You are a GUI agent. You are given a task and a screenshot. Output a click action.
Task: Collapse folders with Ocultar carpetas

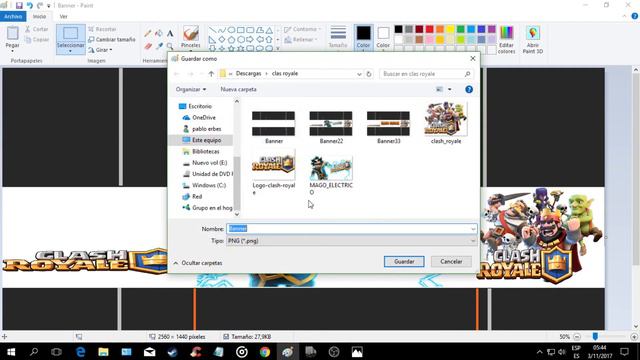point(198,263)
